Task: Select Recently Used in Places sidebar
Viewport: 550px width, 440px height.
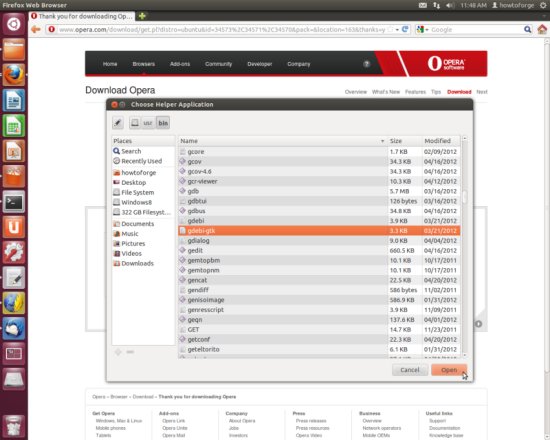Action: 143,161
